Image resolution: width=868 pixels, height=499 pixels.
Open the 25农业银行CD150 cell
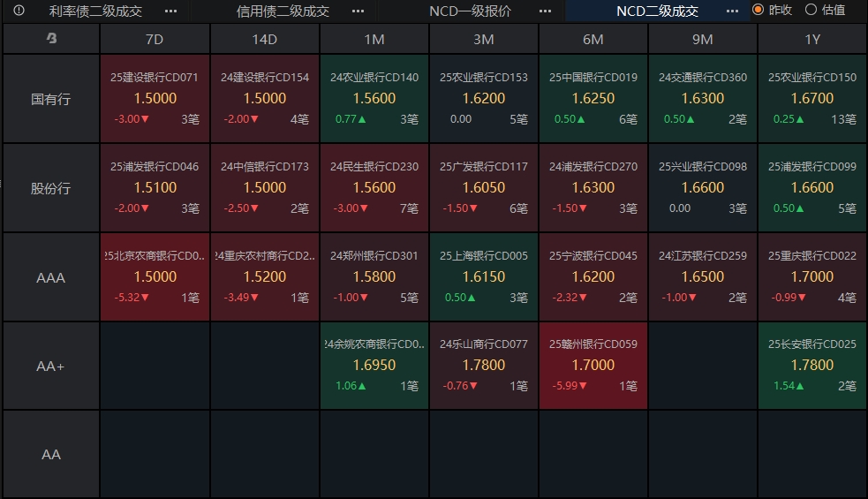812,99
